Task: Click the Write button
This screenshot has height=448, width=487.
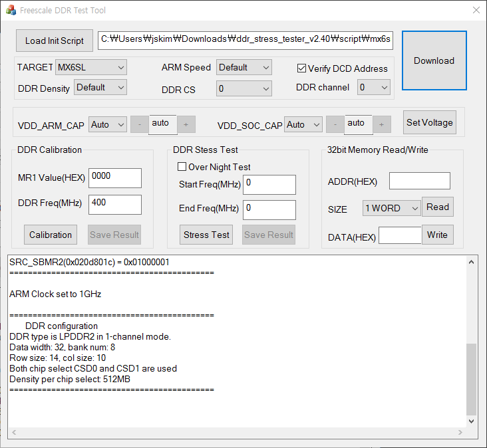Action: [438, 235]
